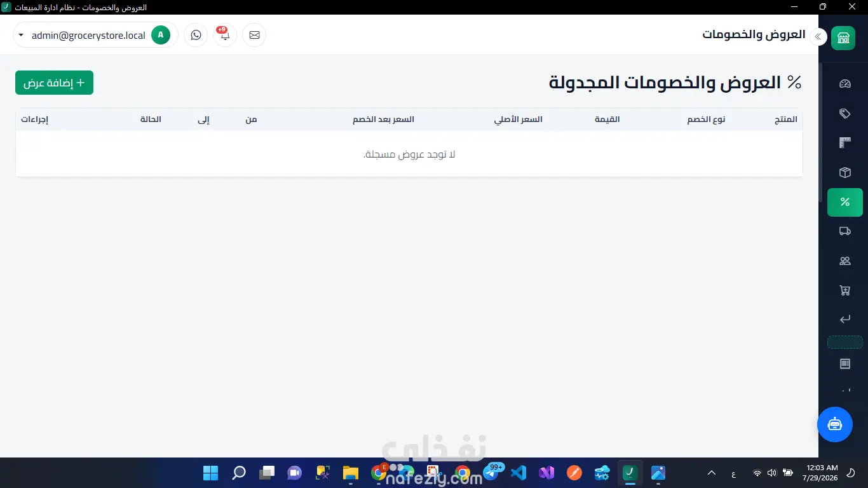Viewport: 868px width, 488px height.
Task: Open Visual Studio Code from taskbar
Action: click(x=519, y=473)
